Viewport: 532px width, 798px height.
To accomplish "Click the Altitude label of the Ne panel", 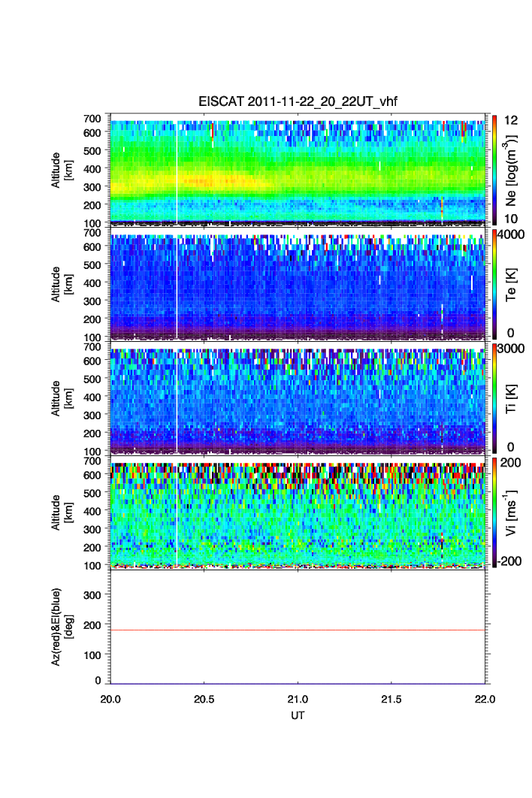I will click(x=62, y=170).
